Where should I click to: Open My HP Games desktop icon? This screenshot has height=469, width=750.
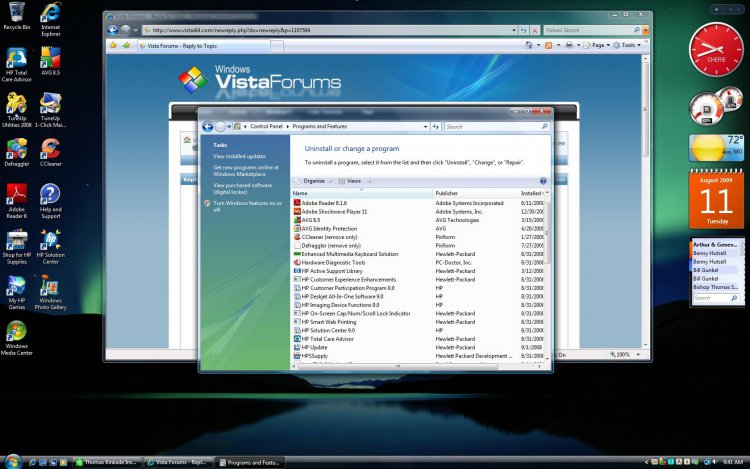coord(16,292)
